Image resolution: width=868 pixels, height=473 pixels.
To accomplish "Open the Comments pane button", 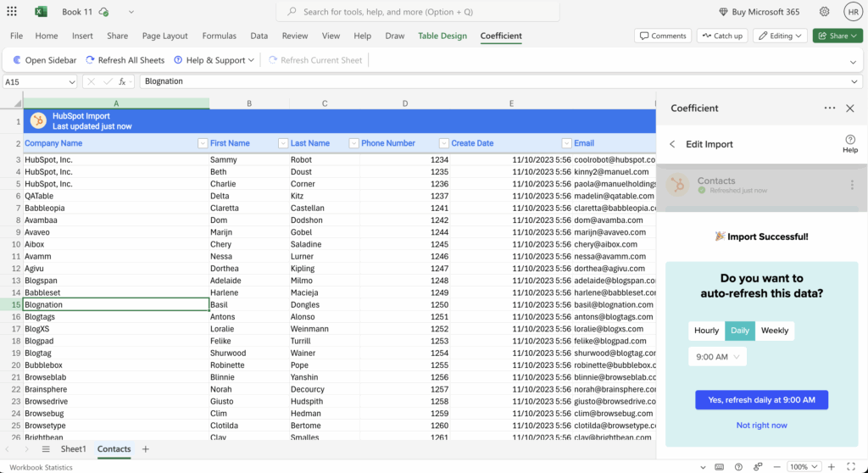I will click(x=663, y=36).
